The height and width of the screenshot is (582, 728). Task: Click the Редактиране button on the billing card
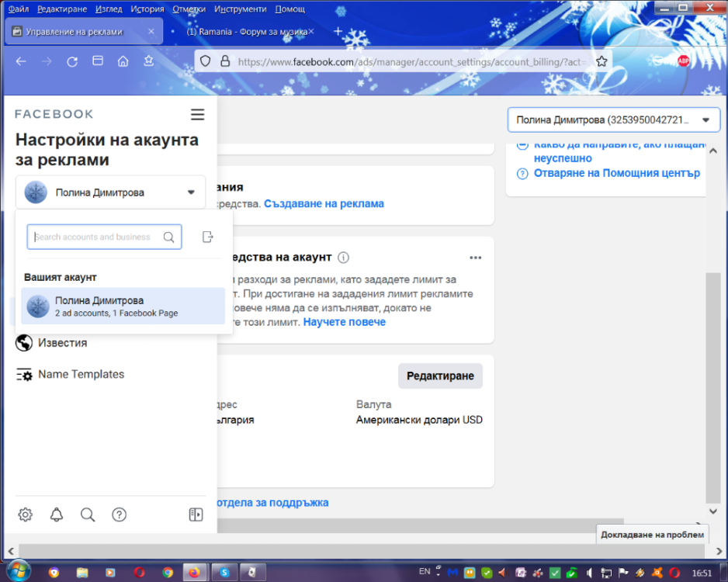pos(440,376)
